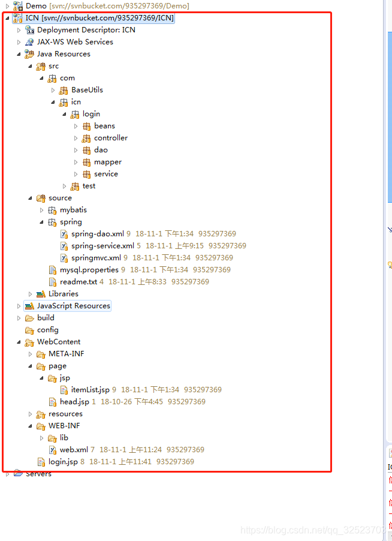Click the web.xml file icon
Viewport: 392px width, 541px height.
(52, 450)
